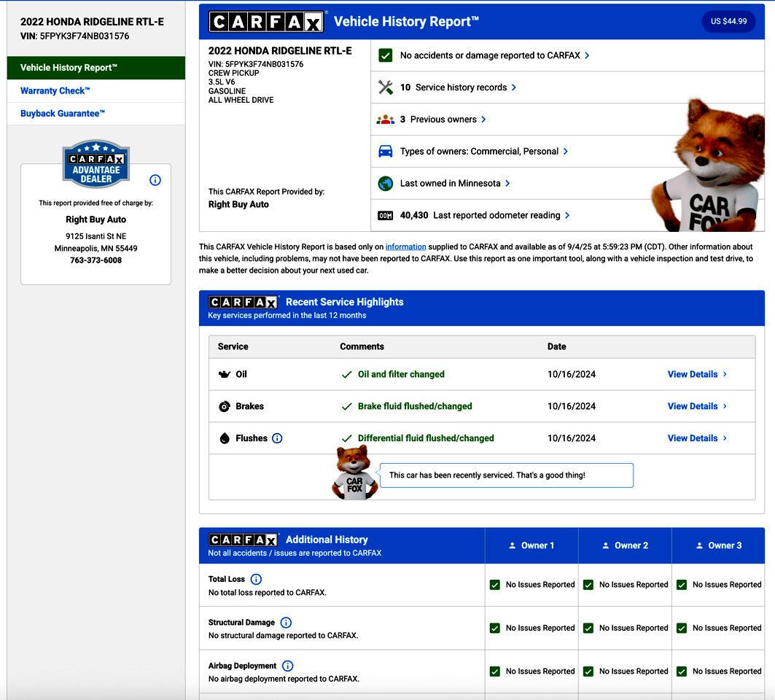
Task: Click the US $44.99 price button
Action: point(728,22)
